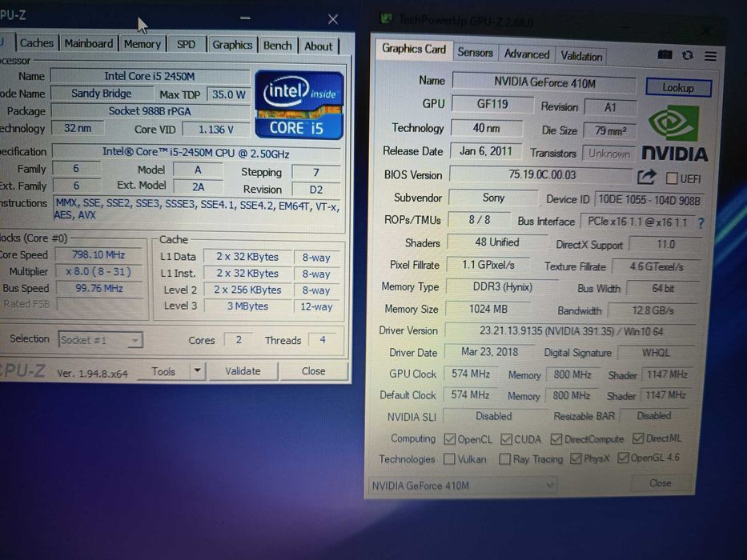This screenshot has height=560, width=747.
Task: Click the Digital Signature value WHQL
Action: (656, 353)
